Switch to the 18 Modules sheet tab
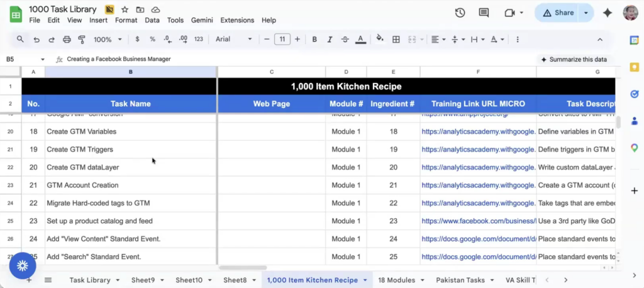Image resolution: width=644 pixels, height=288 pixels. pos(396,280)
